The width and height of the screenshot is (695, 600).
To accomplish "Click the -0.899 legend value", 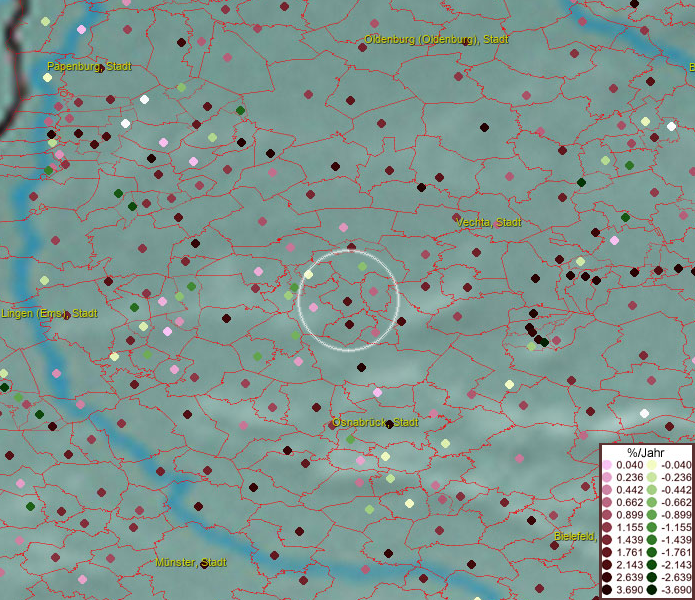I will click(x=676, y=515).
